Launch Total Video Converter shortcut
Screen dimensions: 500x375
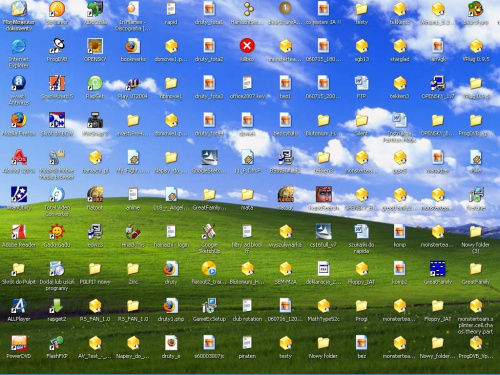click(x=57, y=194)
